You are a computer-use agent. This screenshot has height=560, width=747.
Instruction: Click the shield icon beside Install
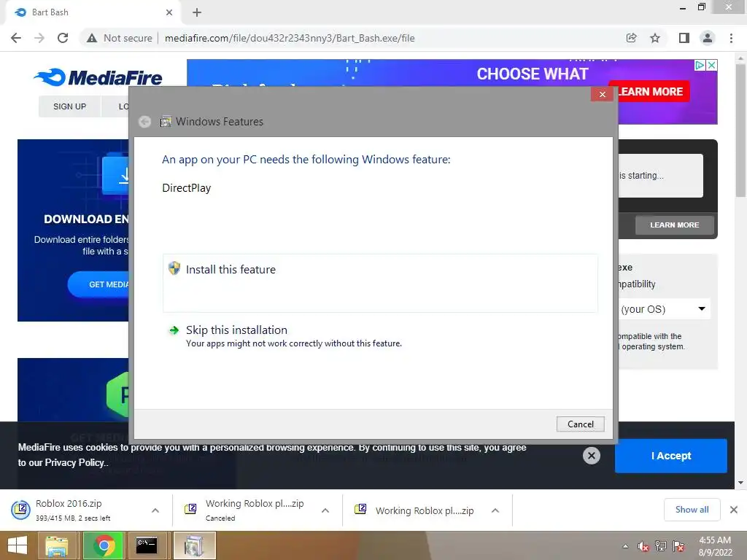click(174, 268)
